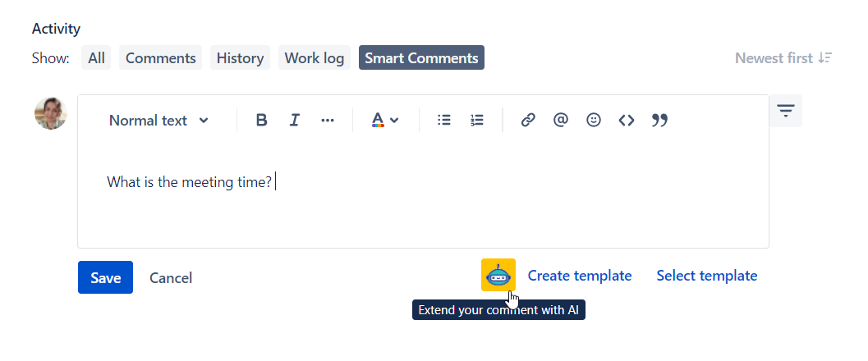Apply italic formatting to the comment
The height and width of the screenshot is (361, 868).
click(295, 121)
